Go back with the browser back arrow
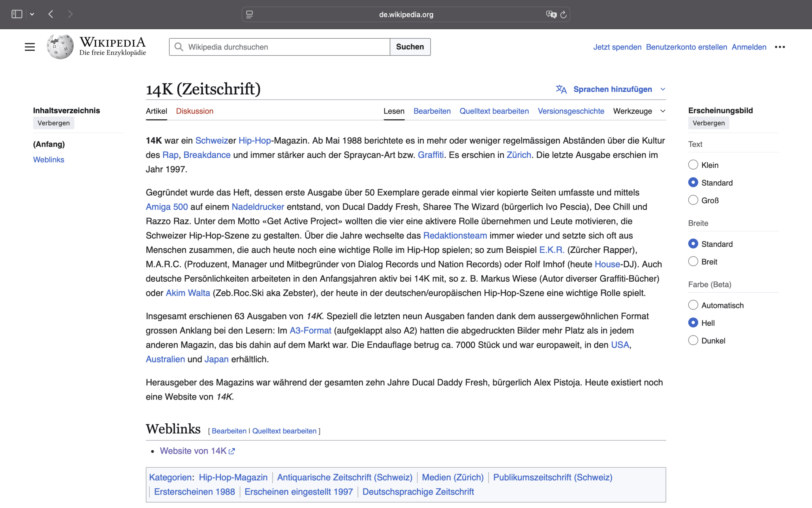The height and width of the screenshot is (508, 812). tap(51, 14)
